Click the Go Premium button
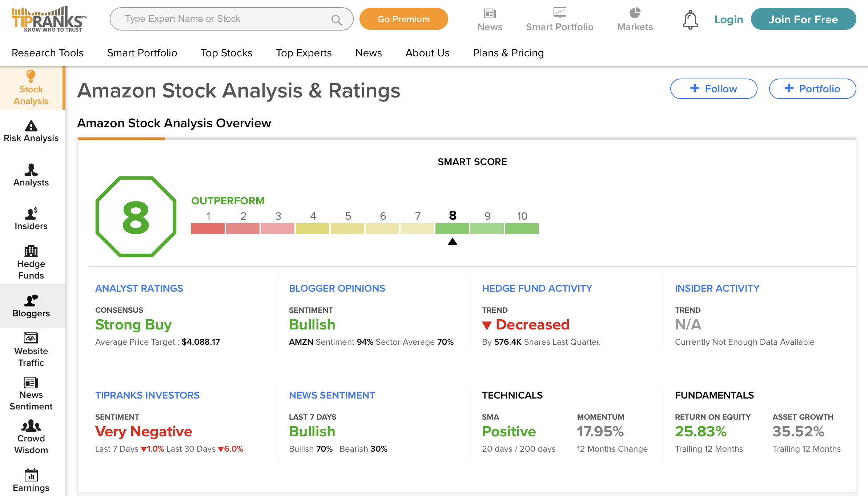The image size is (868, 496). coord(403,19)
